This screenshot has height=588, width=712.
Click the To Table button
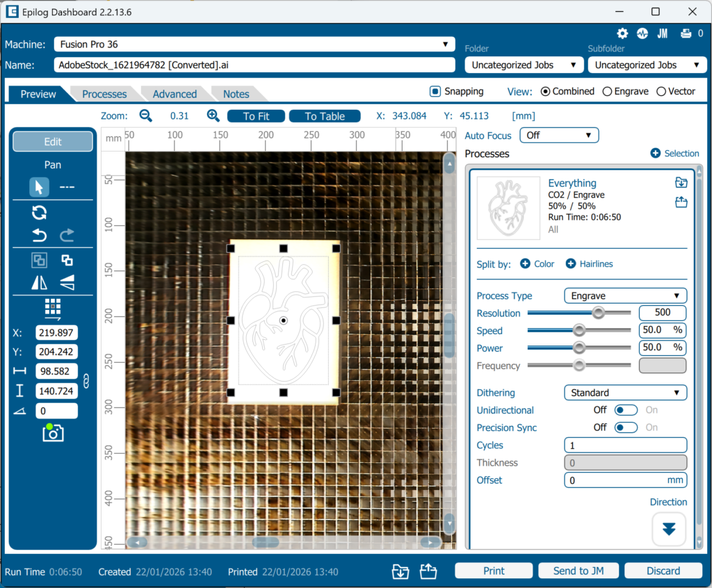pyautogui.click(x=325, y=116)
